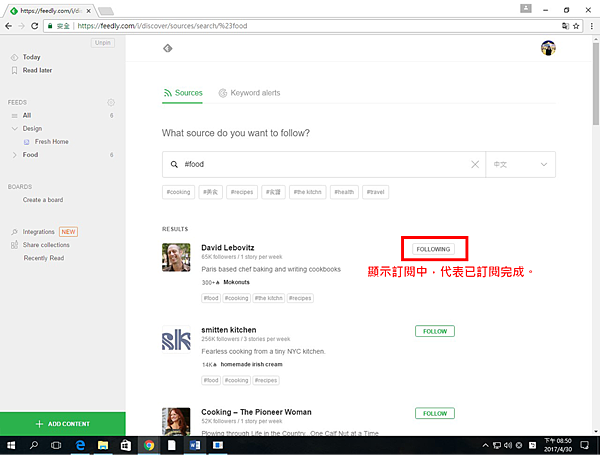The image size is (600, 458).
Task: Click the taskbar search icon
Action: click(34, 445)
